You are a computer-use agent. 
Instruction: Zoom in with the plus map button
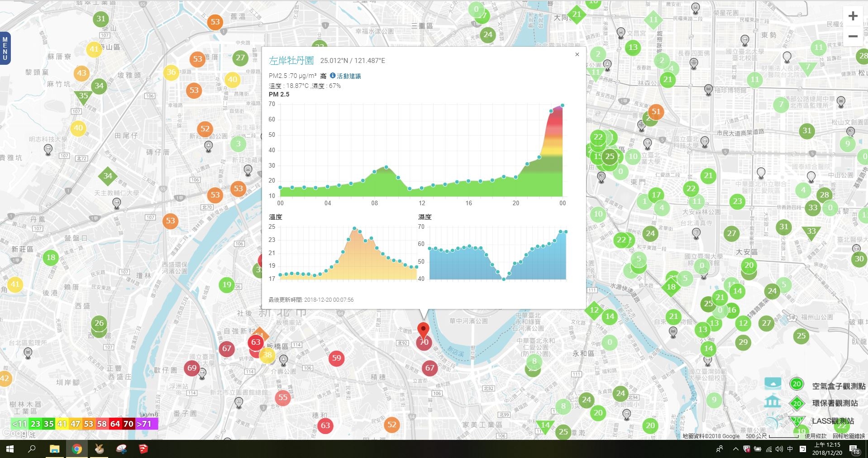853,16
